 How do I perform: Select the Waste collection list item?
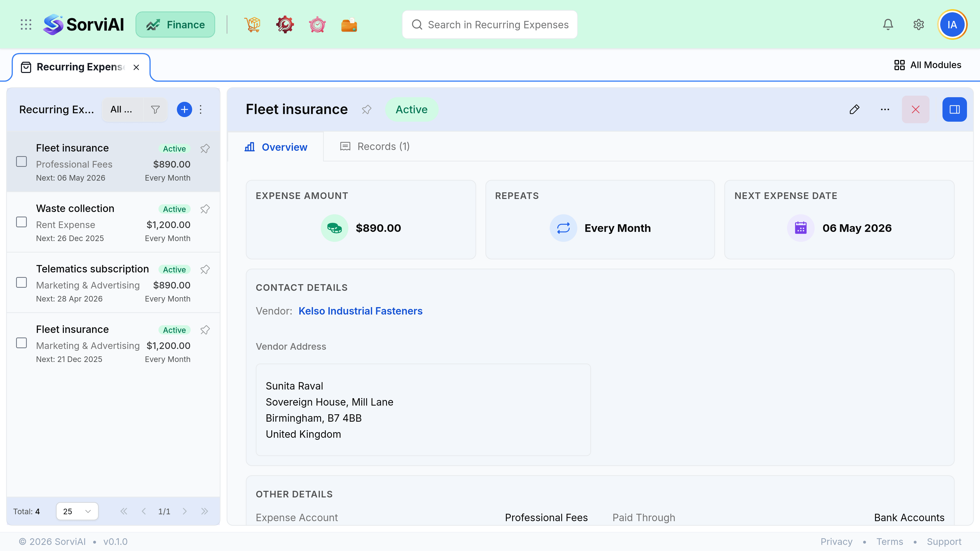(113, 222)
